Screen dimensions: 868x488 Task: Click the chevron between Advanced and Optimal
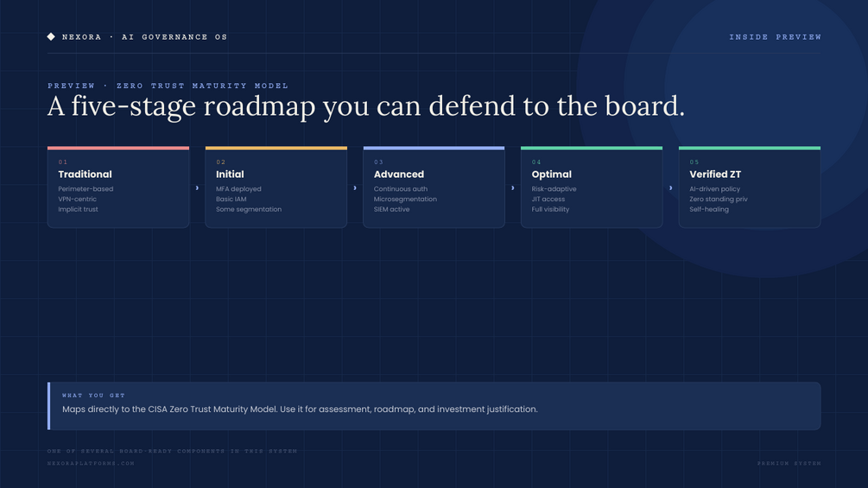pos(513,188)
